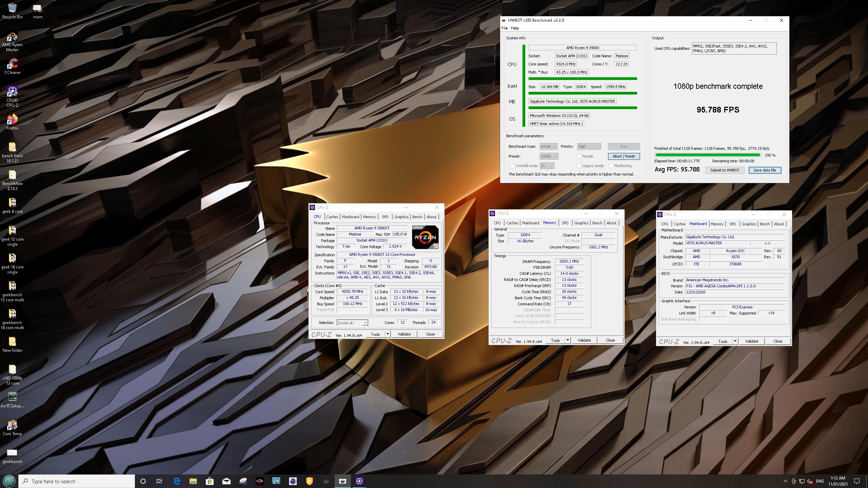The image size is (868, 488).
Task: Select the 'geek 16 core single' desktop icon
Action: 12,264
